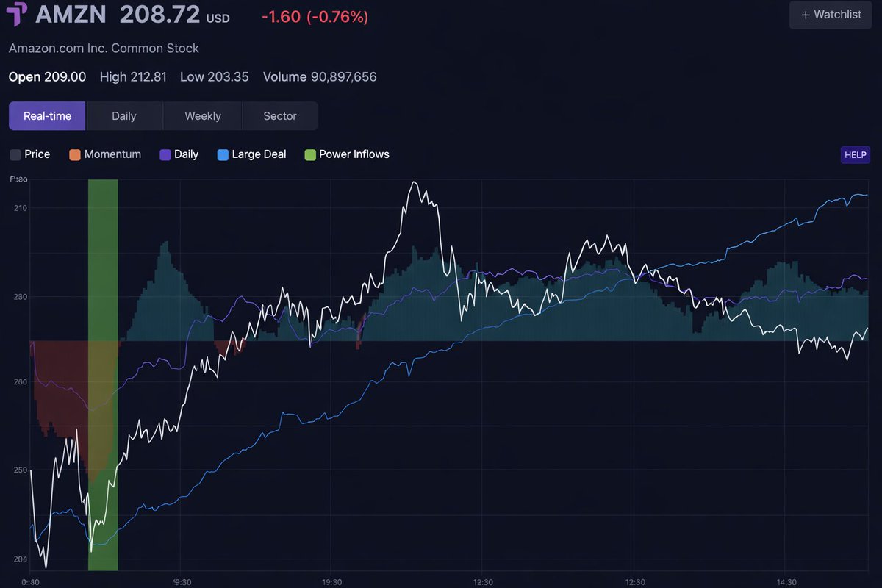The image size is (882, 588).
Task: Open the Weekly tab
Action: [203, 116]
